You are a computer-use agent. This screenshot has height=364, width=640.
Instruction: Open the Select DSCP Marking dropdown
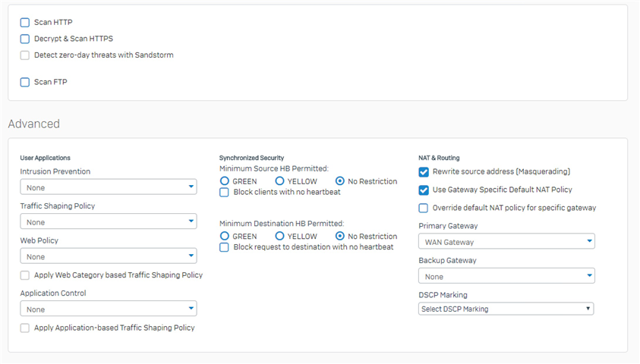506,309
